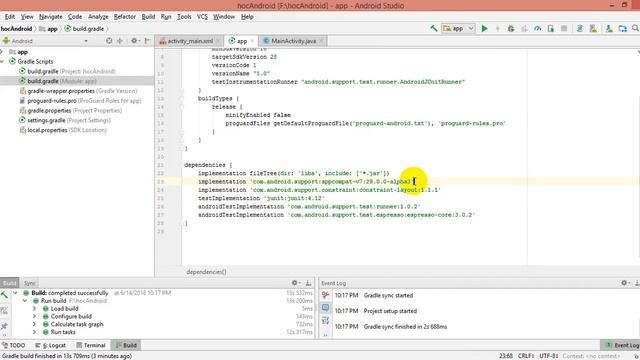This screenshot has height=360, width=640.
Task: Open Event Log settings gear
Action: 624,283
